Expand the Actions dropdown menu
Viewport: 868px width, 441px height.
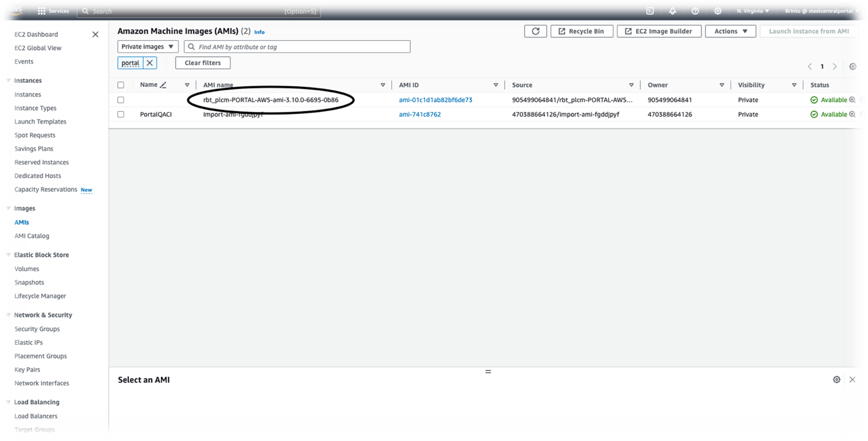(730, 31)
